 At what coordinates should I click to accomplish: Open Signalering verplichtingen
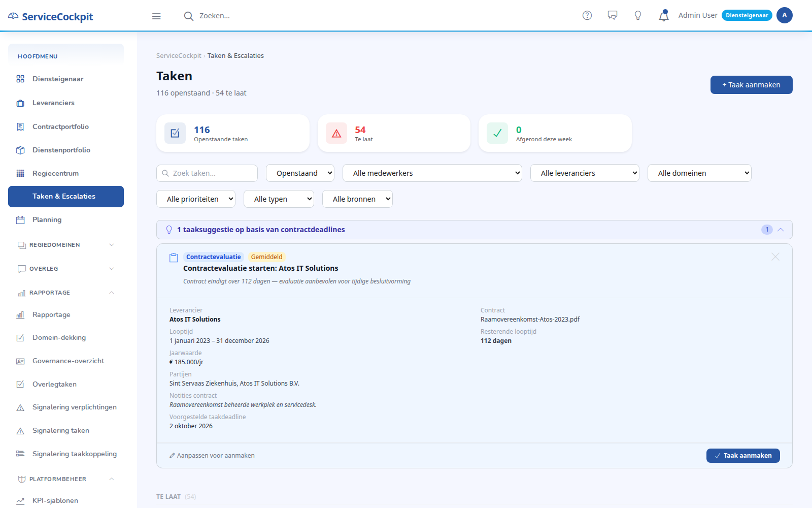tap(66, 407)
